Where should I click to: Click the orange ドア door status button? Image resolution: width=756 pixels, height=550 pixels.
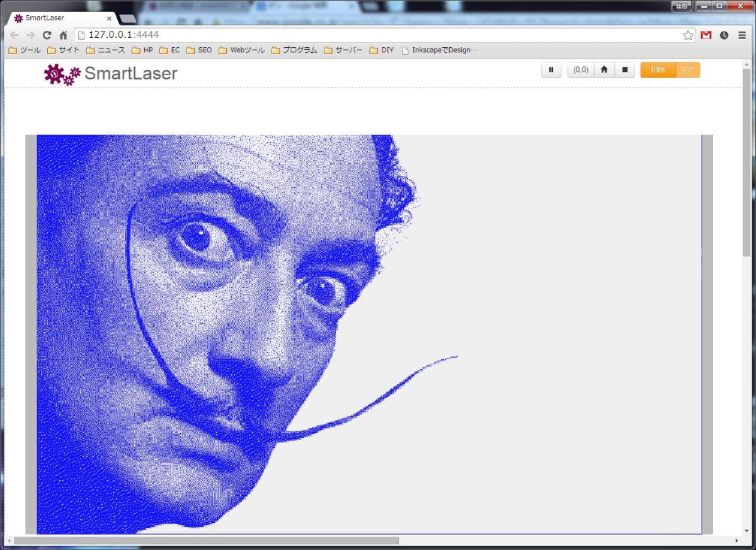point(687,70)
